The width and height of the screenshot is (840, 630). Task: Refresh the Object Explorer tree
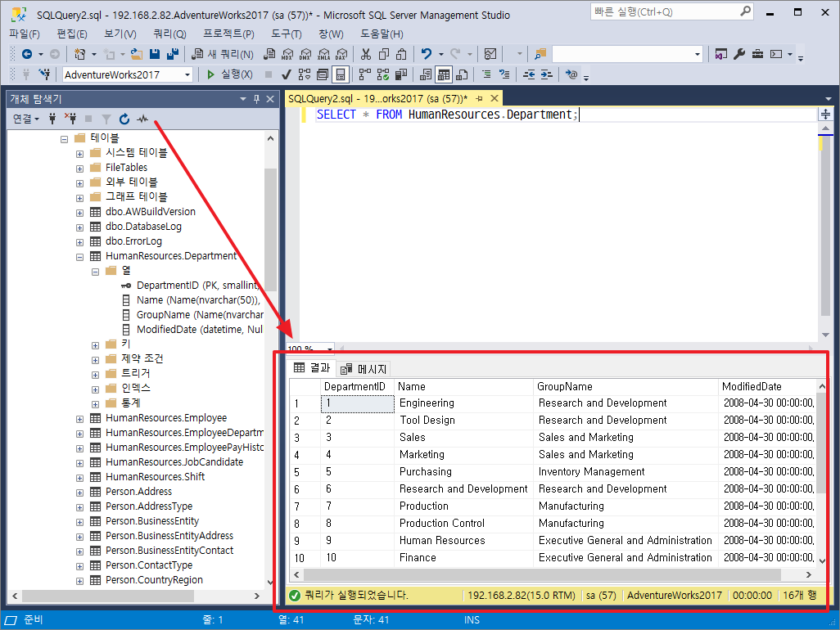click(x=124, y=119)
